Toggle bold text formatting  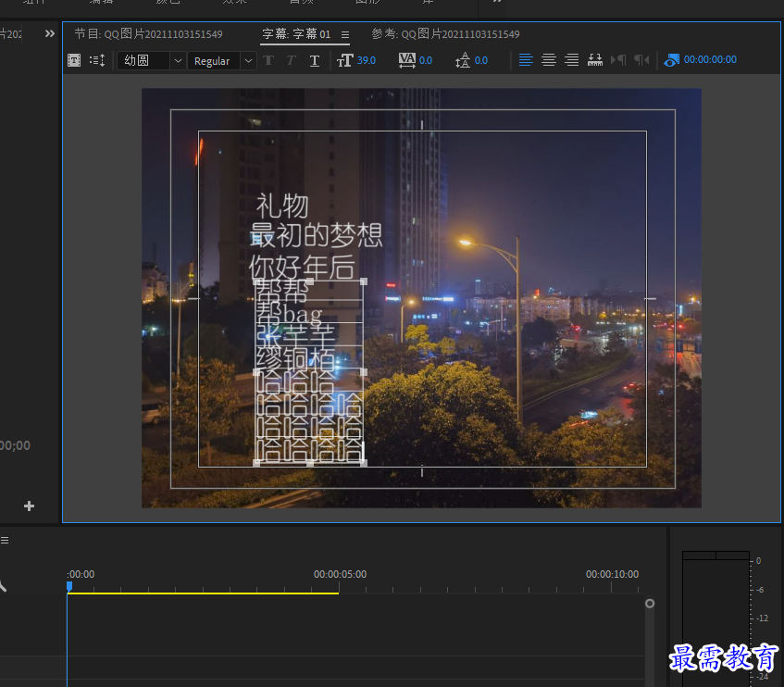click(268, 60)
